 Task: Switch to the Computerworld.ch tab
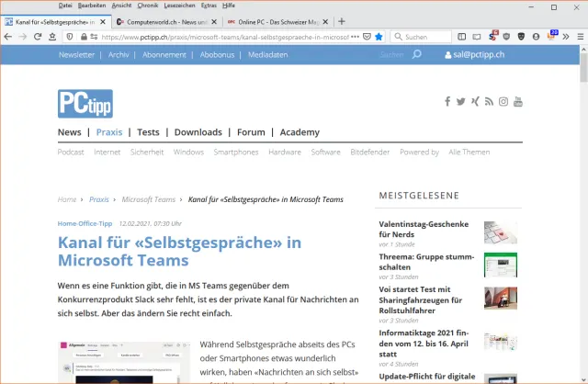coord(164,21)
